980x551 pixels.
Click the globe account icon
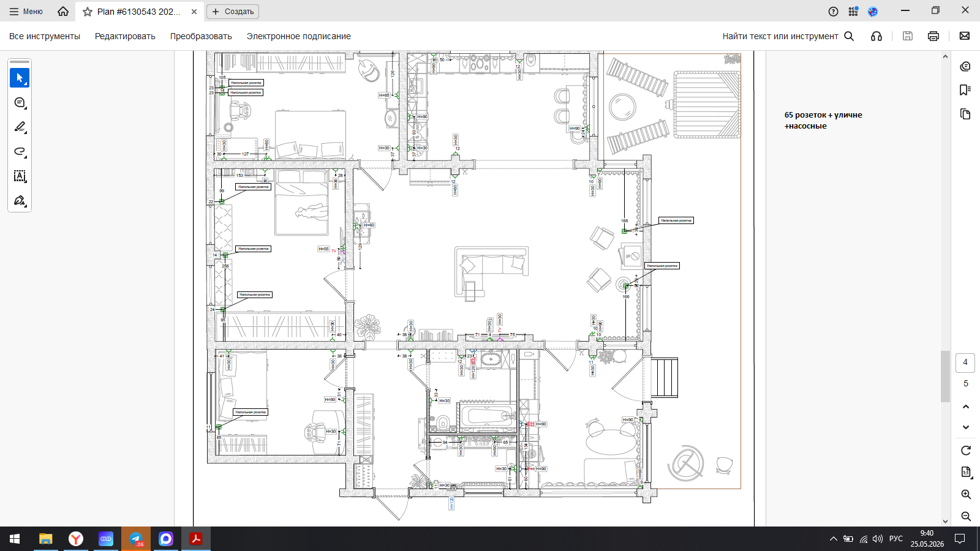[x=873, y=11]
